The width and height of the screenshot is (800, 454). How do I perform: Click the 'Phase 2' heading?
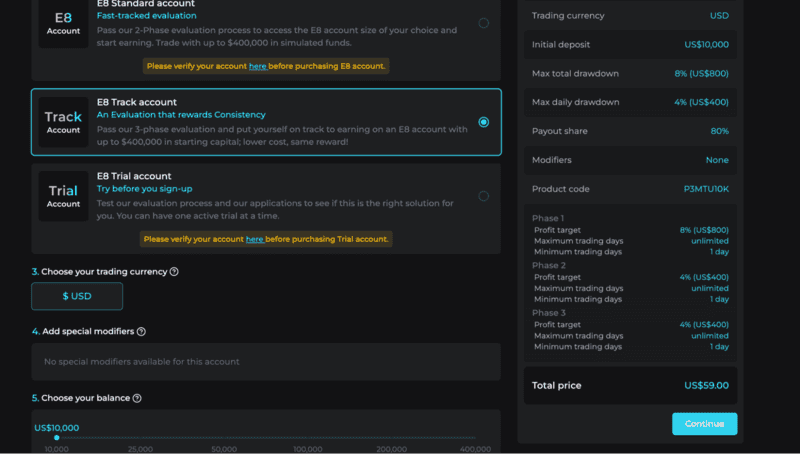tap(548, 265)
